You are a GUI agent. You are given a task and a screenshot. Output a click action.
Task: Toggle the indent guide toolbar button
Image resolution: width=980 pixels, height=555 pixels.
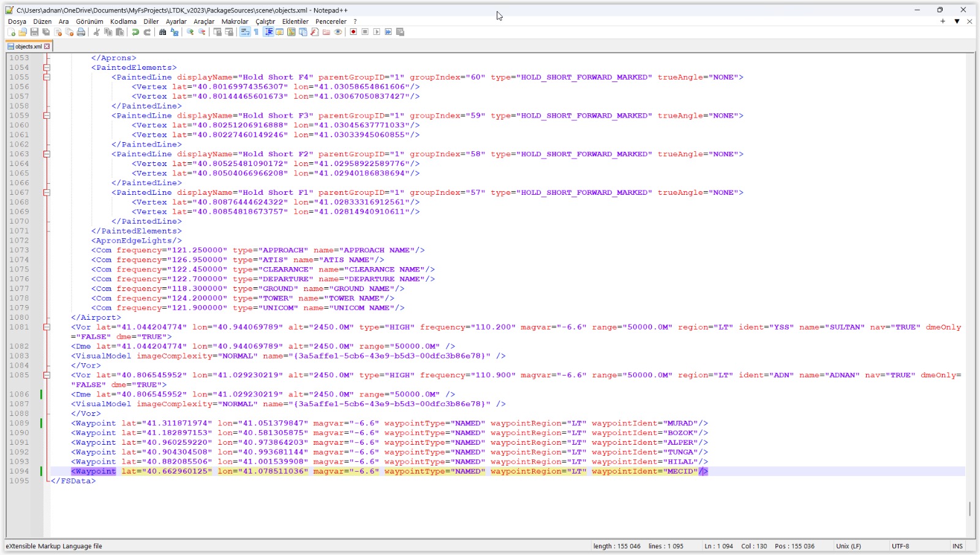268,32
